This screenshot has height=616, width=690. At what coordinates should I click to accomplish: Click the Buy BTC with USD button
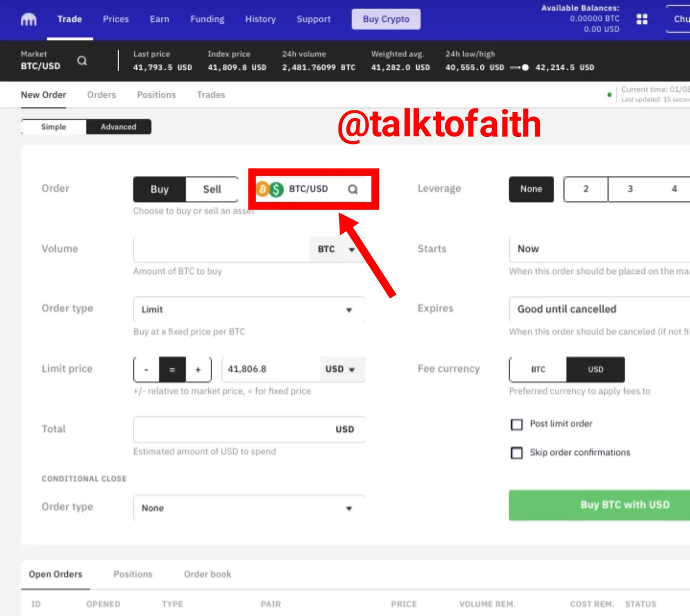click(x=599, y=505)
